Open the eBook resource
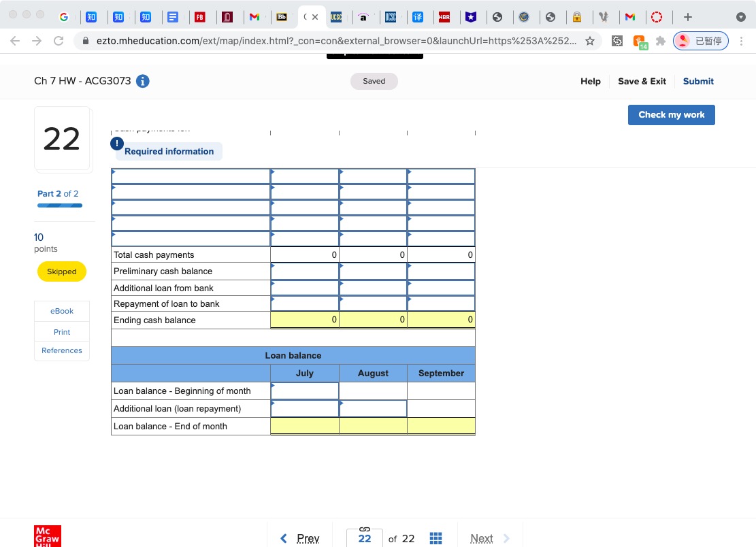 62,311
